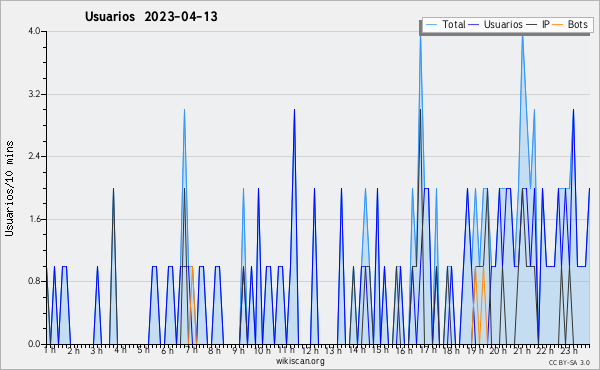Click the y-axis label 'Usuarios/10 mins'

(x=9, y=188)
